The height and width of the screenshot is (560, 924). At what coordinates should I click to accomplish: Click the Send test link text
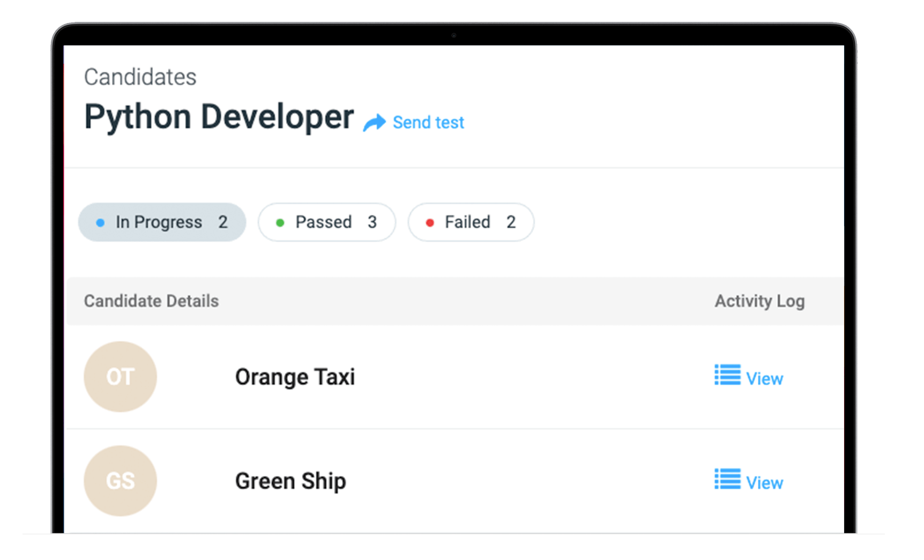[428, 122]
